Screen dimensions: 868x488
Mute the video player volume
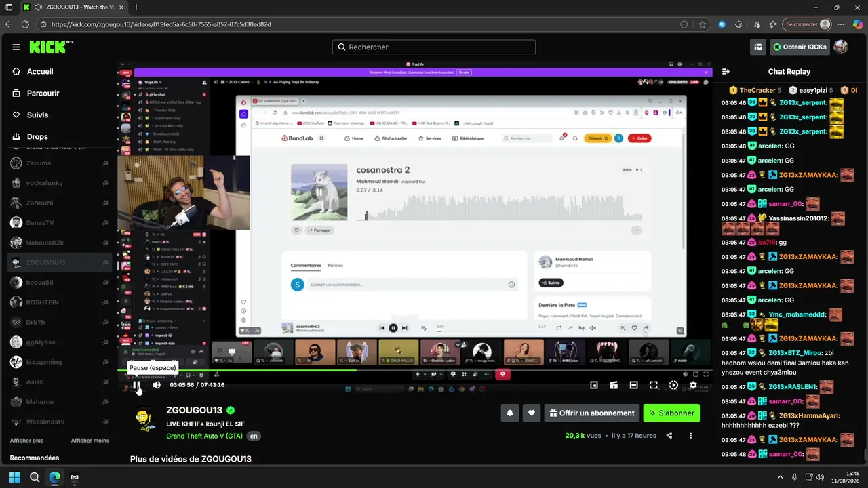157,385
